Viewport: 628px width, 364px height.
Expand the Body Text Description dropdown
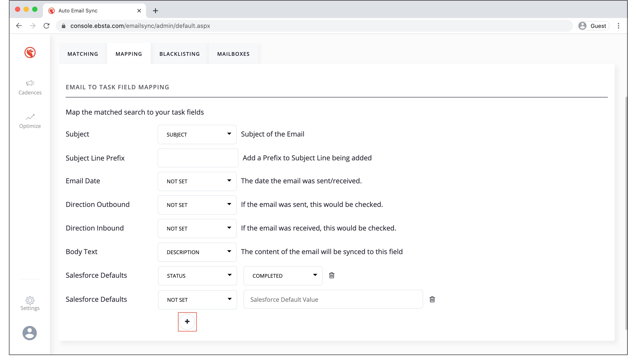pos(197,252)
